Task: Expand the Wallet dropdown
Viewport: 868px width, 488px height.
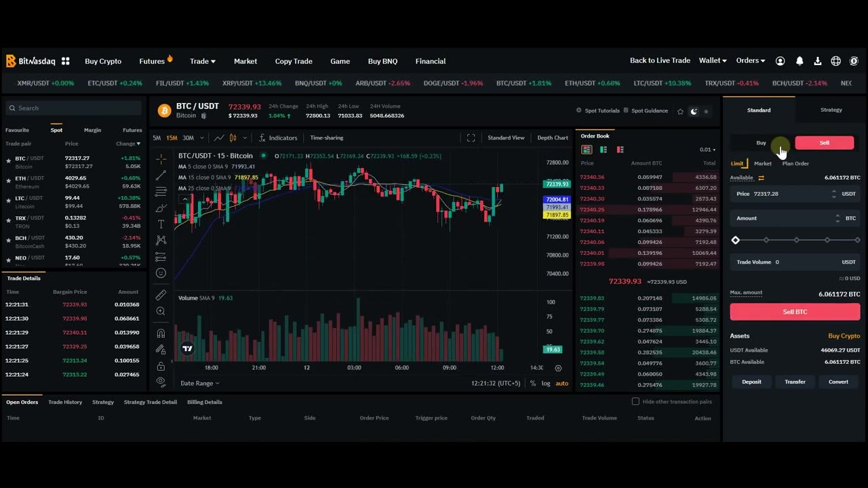Action: 713,60
